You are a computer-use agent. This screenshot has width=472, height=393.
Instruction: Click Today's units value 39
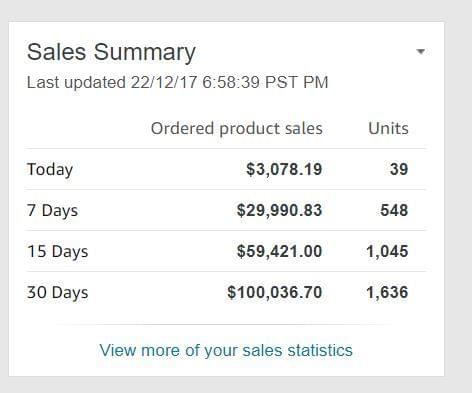399,169
